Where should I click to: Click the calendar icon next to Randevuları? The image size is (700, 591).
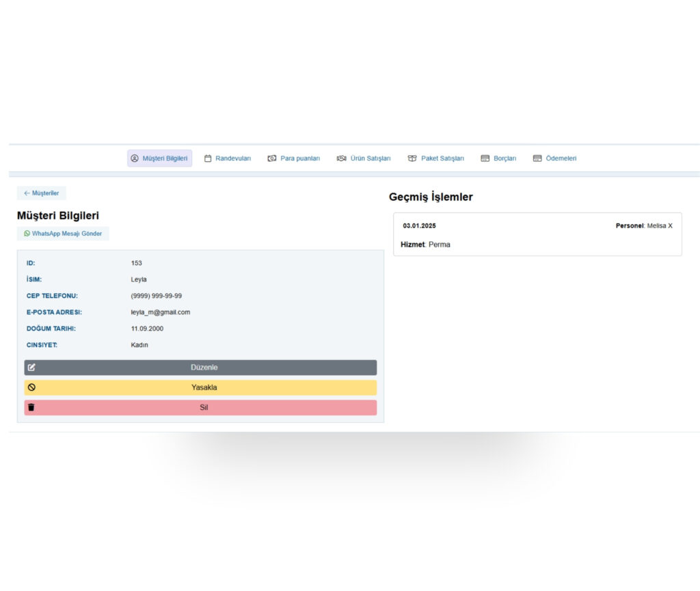point(208,159)
